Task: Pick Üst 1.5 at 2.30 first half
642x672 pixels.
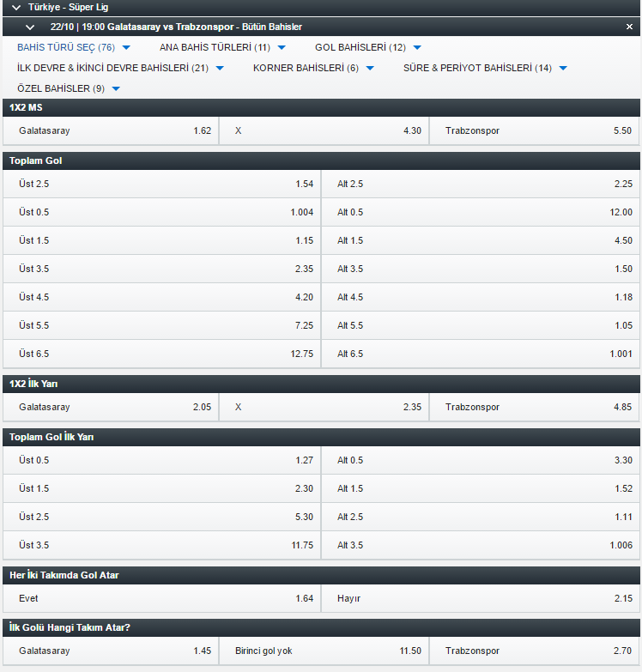Action: (161, 488)
